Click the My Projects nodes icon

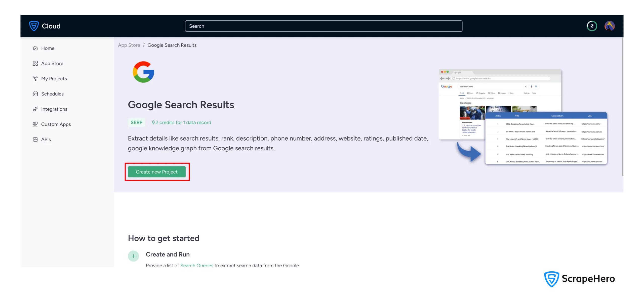pyautogui.click(x=35, y=78)
